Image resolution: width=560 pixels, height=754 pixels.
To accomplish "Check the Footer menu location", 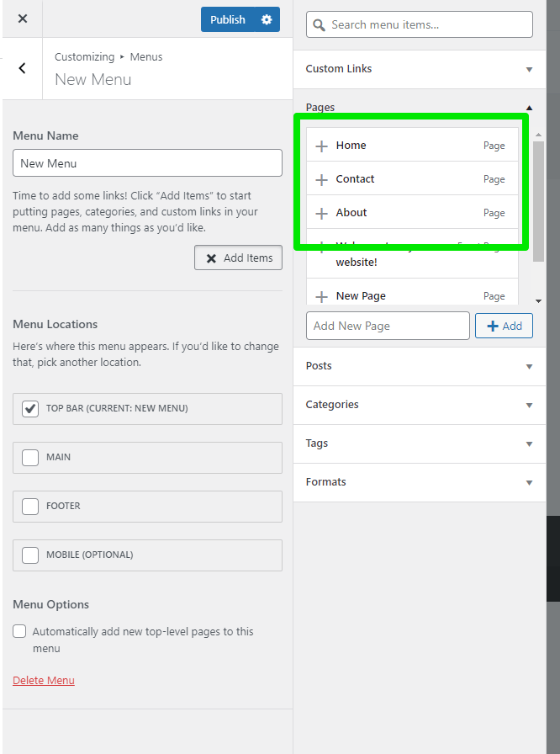I will point(30,507).
